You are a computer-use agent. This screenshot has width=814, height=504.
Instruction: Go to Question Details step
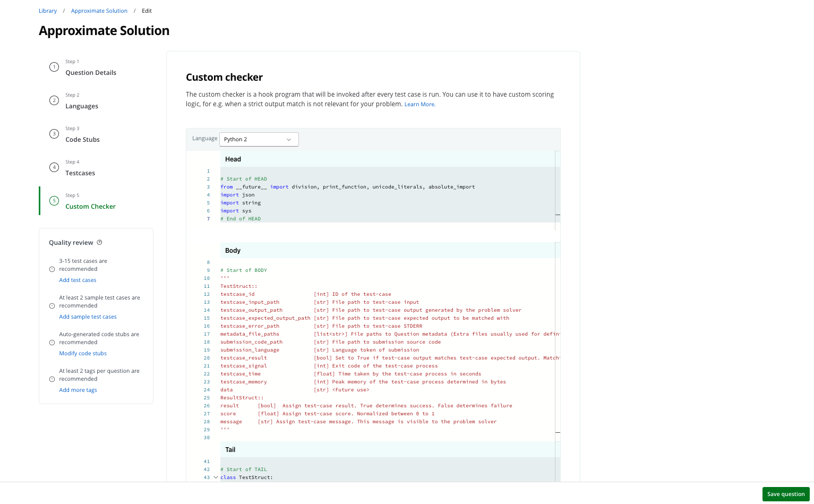[x=91, y=73]
